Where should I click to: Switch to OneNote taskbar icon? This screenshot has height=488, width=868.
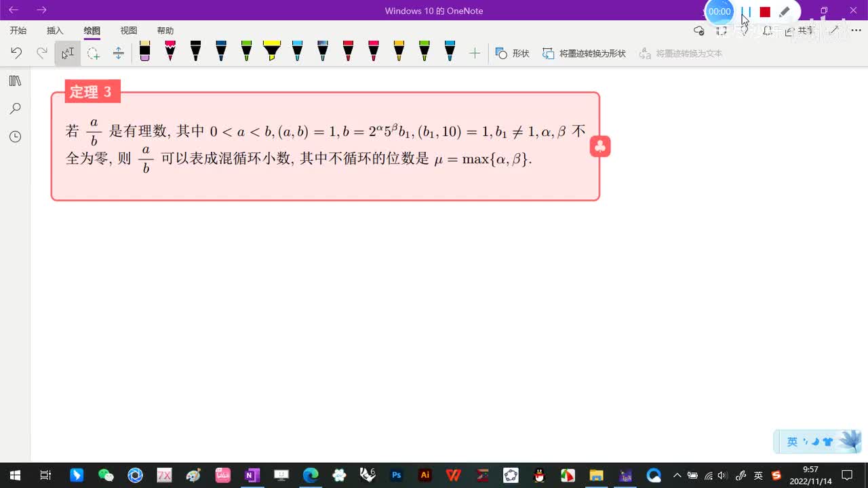click(x=252, y=475)
